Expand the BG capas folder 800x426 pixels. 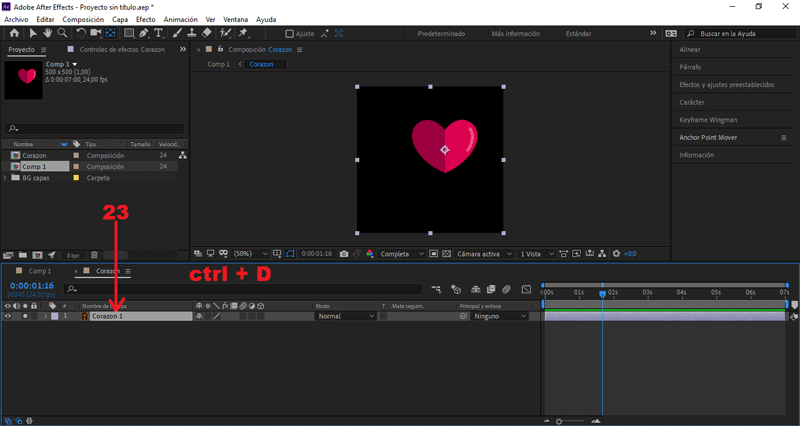(x=6, y=177)
